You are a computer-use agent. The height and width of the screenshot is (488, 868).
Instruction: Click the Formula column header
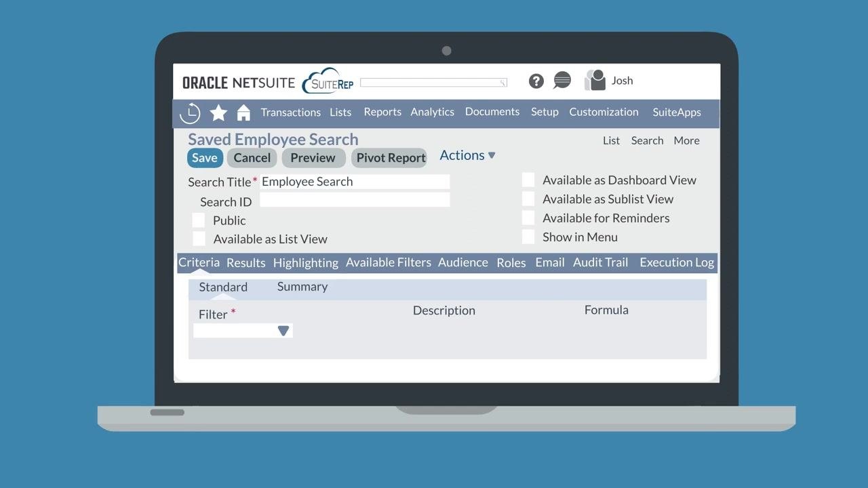click(x=606, y=310)
